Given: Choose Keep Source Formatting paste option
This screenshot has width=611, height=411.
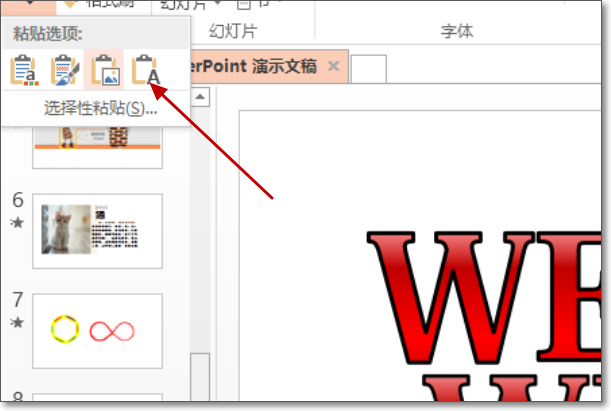Looking at the screenshot, I should pos(65,70).
